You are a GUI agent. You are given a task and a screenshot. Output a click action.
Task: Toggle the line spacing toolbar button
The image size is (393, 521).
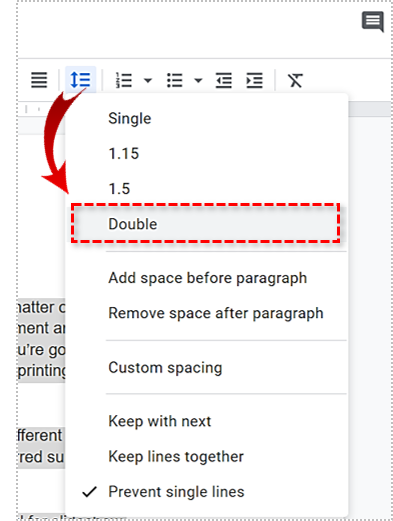pos(81,80)
